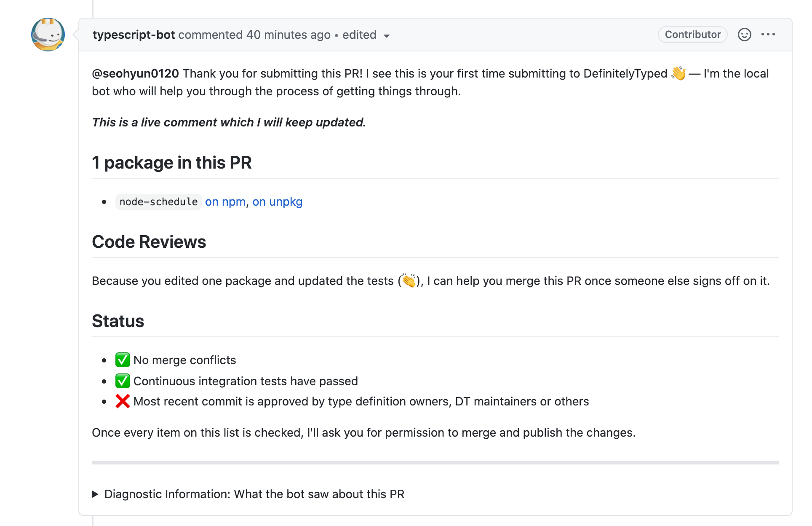Add a reaction with the smiley icon

coord(744,35)
